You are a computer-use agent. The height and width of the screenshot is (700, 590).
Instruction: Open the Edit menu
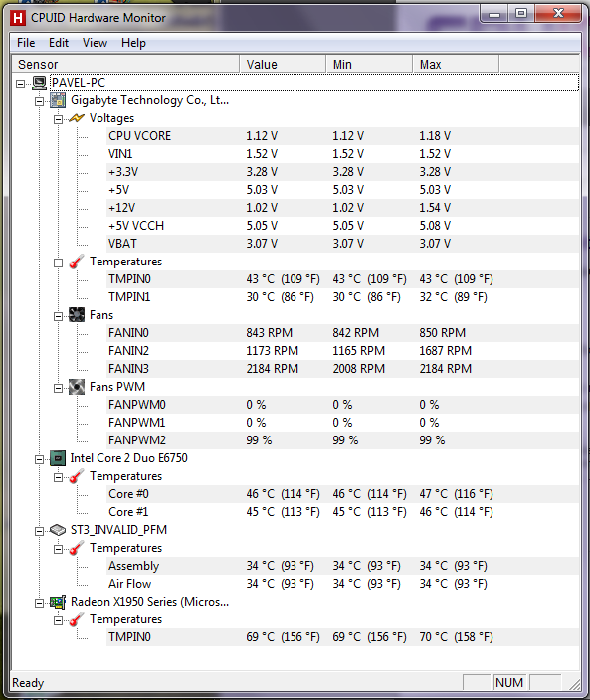pos(59,43)
